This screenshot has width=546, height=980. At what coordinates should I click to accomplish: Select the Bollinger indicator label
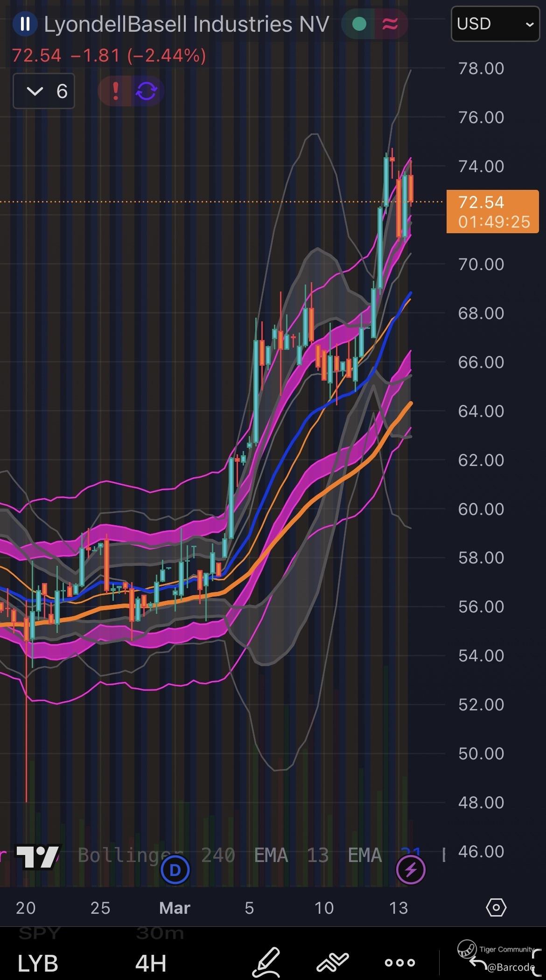[130, 855]
